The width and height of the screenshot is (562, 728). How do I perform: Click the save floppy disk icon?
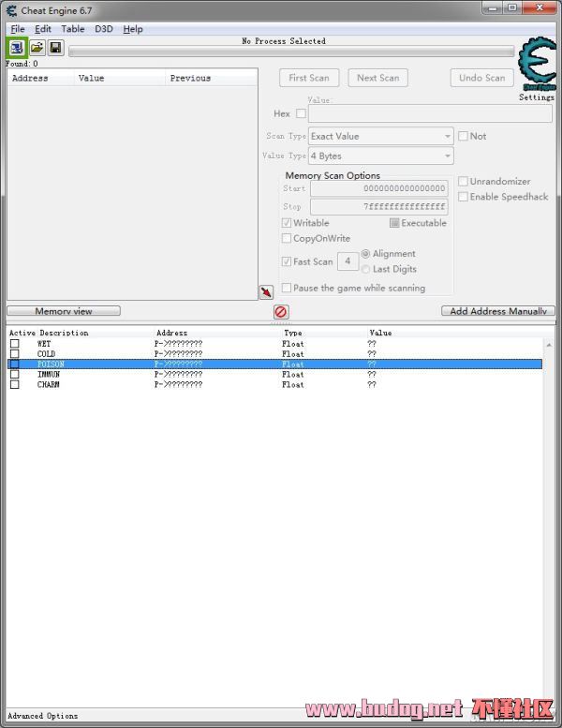point(56,47)
